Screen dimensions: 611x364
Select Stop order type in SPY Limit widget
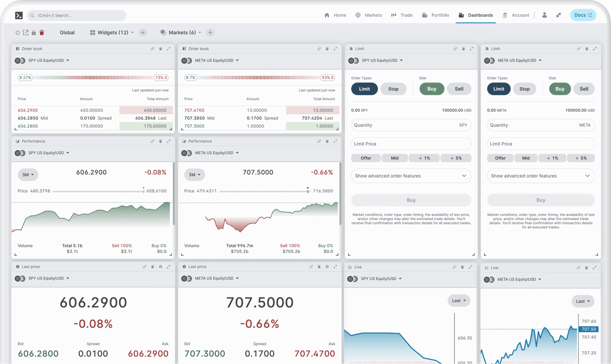(393, 89)
